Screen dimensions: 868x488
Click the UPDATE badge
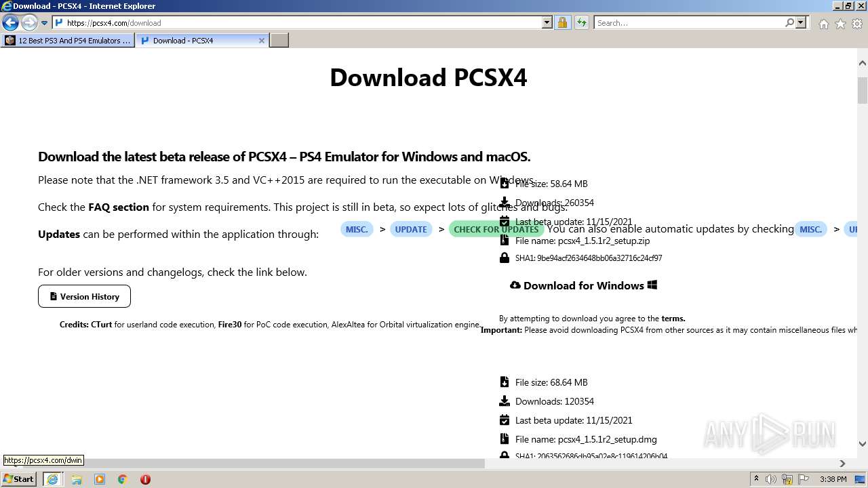point(411,230)
